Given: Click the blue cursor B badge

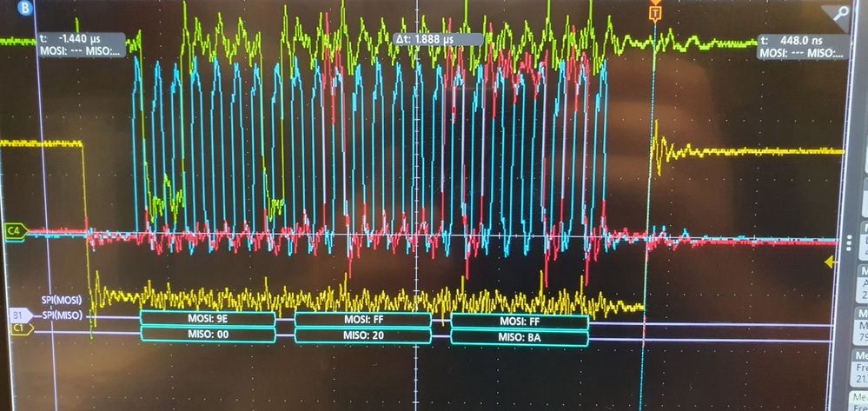Looking at the screenshot, I should (25, 7).
